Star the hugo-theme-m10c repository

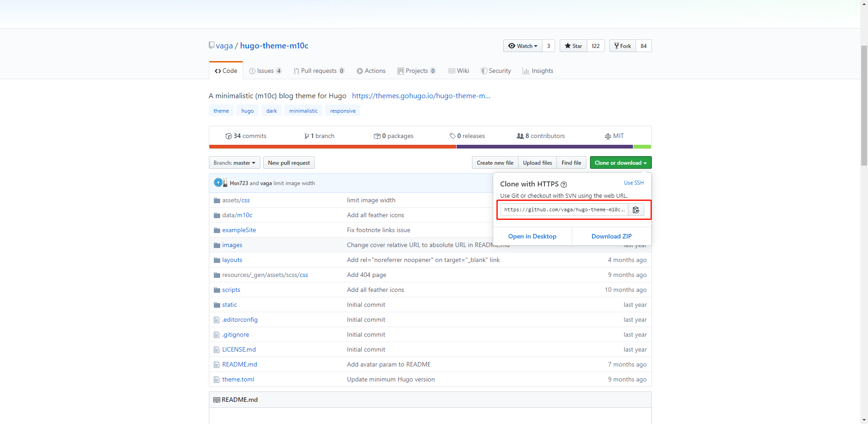click(x=573, y=46)
